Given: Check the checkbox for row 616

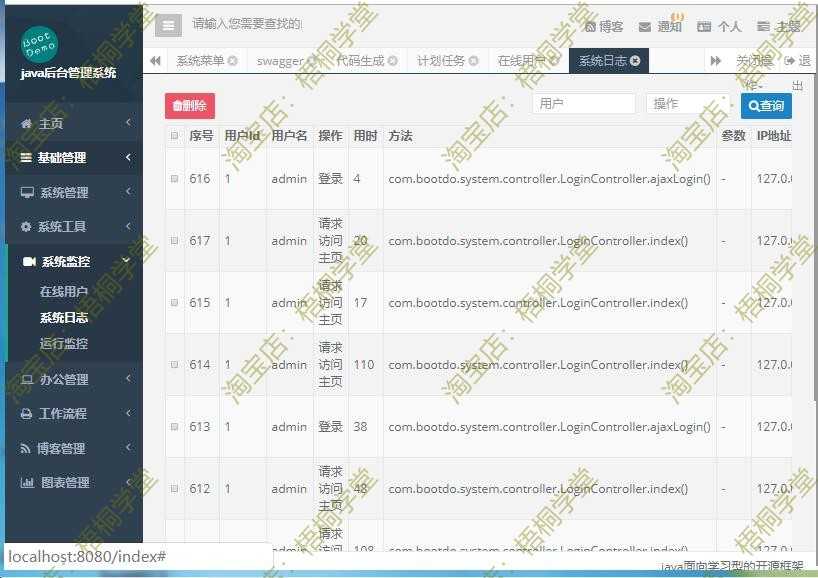Looking at the screenshot, I should click(x=174, y=178).
